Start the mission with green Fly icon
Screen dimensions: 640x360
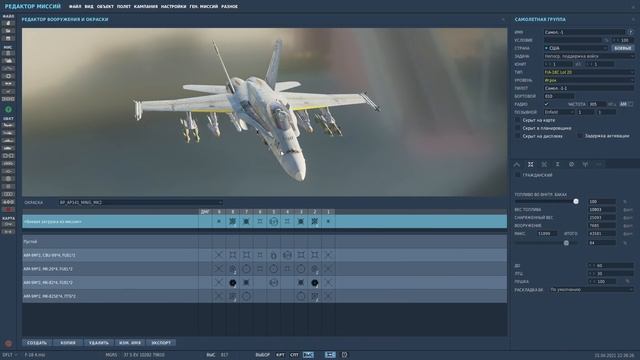[x=8, y=109]
